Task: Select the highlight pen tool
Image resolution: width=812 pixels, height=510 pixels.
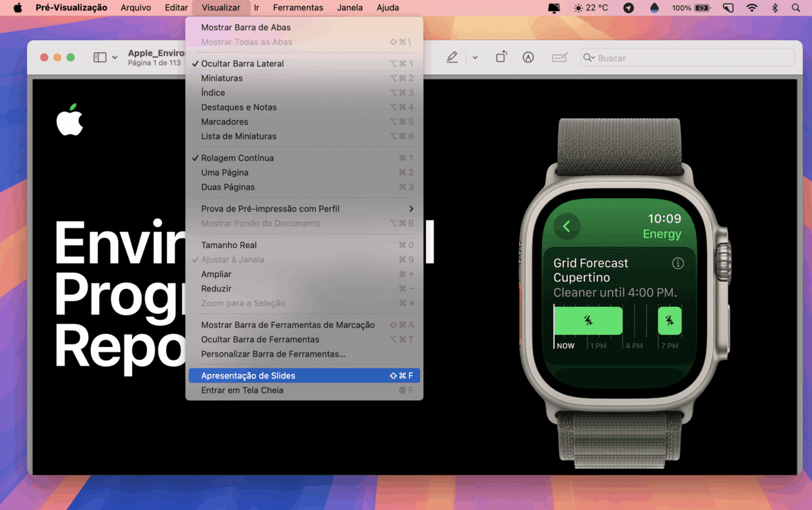Action: click(452, 57)
